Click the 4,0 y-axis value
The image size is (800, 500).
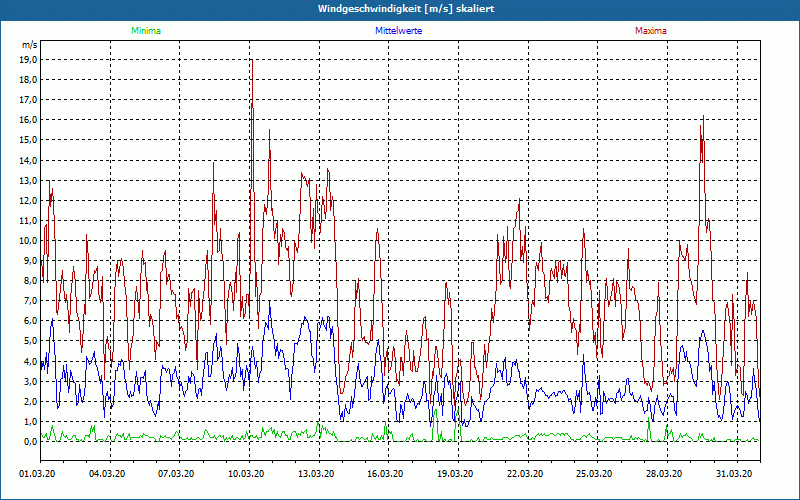[31, 361]
